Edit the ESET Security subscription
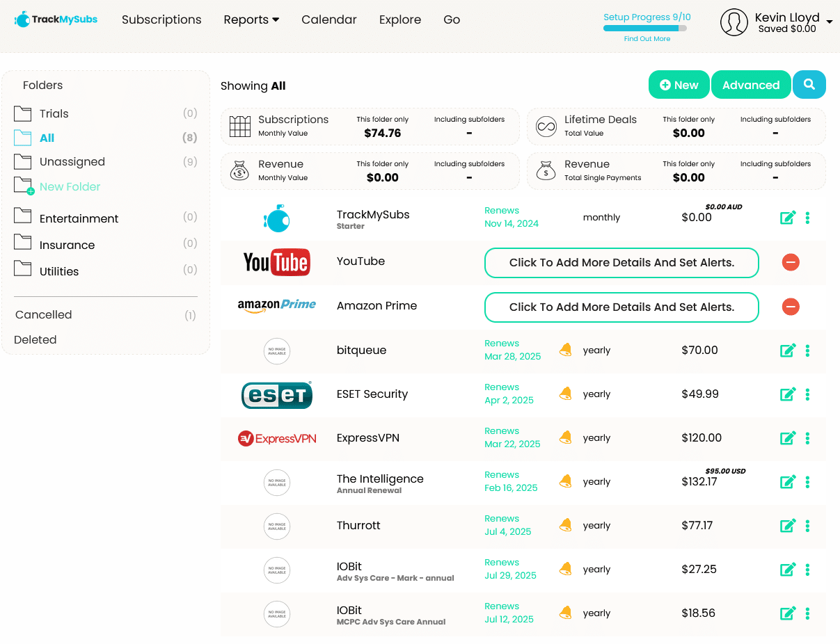Screen dimensions: 840x644 click(788, 394)
